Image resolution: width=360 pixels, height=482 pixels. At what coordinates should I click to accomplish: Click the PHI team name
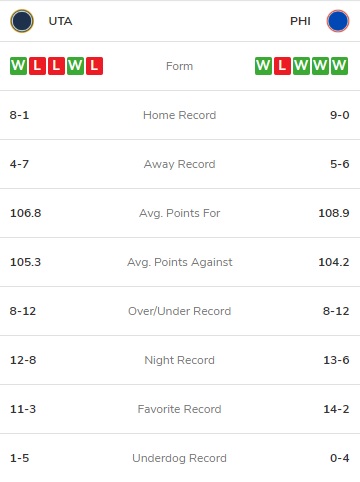click(300, 21)
